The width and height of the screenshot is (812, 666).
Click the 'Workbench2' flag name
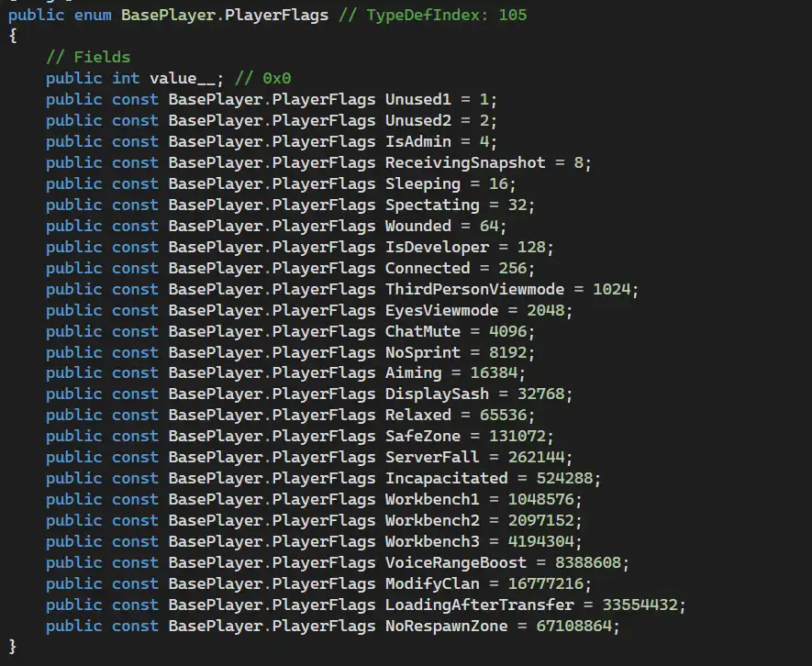tap(432, 520)
